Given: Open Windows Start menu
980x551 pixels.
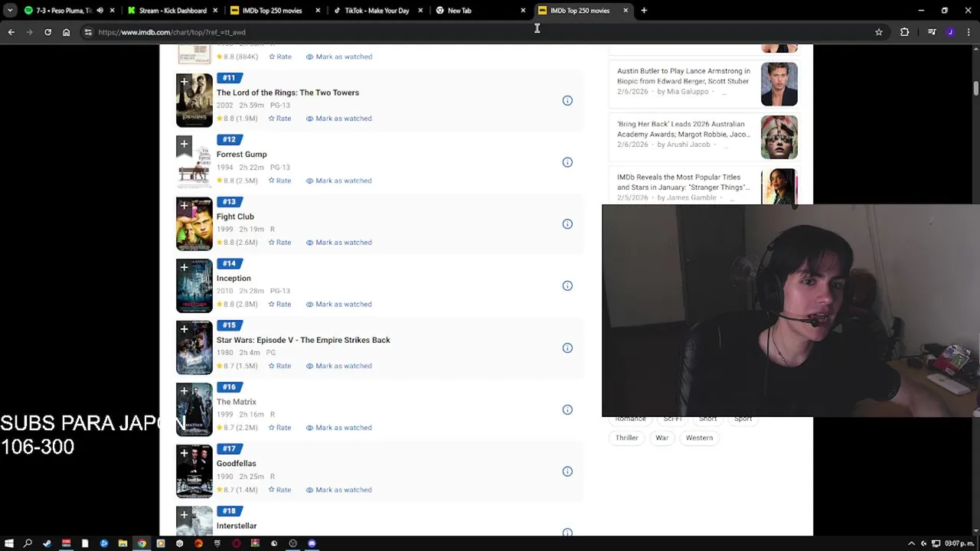Looking at the screenshot, I should pyautogui.click(x=9, y=543).
